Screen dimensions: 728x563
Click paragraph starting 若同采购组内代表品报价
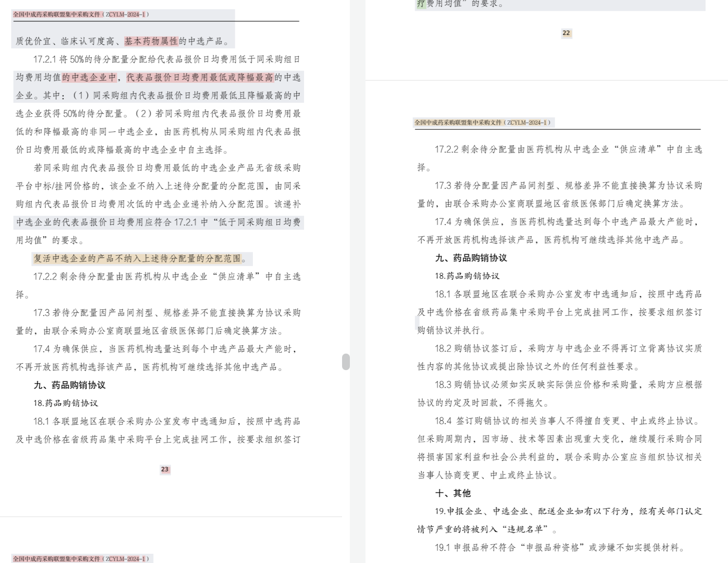[x=167, y=168]
